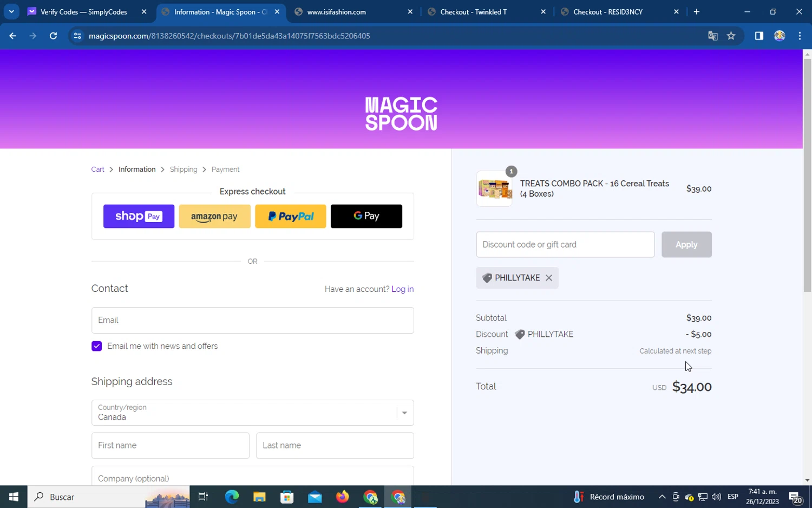Screen dimensions: 812x508
Task: Open Chrome three-dot menu
Action: click(x=800, y=36)
